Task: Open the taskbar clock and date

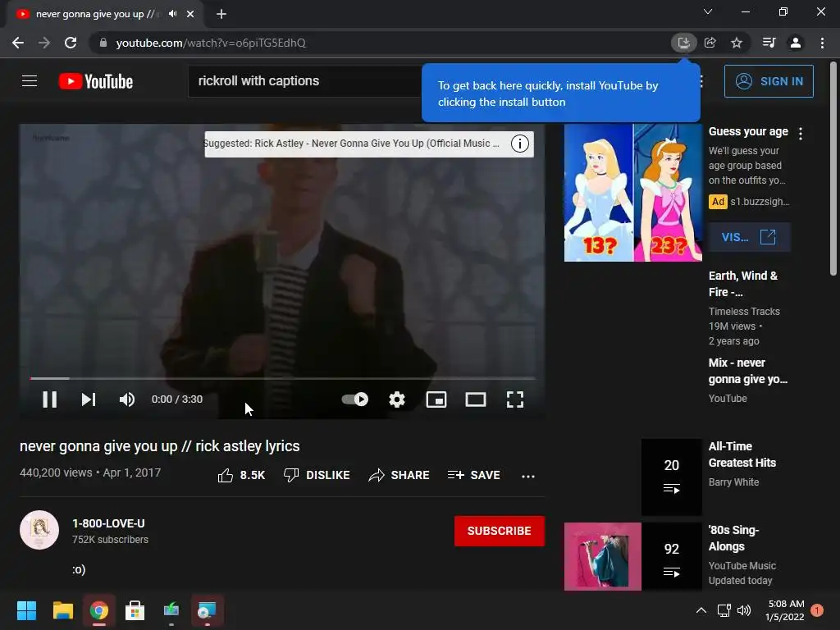Action: click(785, 610)
